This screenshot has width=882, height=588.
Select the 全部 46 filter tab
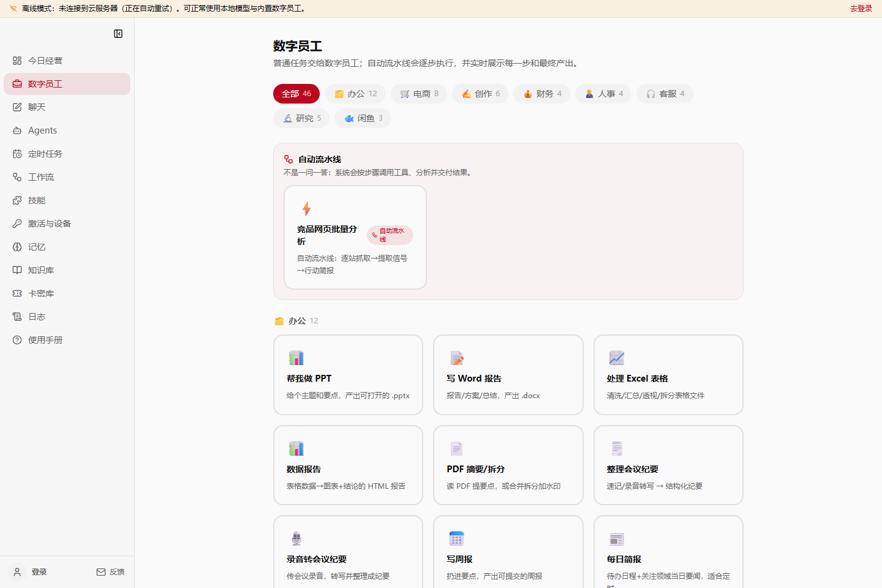pyautogui.click(x=296, y=94)
